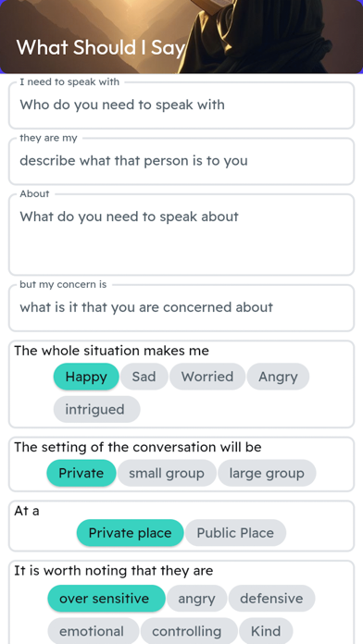The height and width of the screenshot is (644, 363).
Task: Select the large group setting
Action: 267,473
